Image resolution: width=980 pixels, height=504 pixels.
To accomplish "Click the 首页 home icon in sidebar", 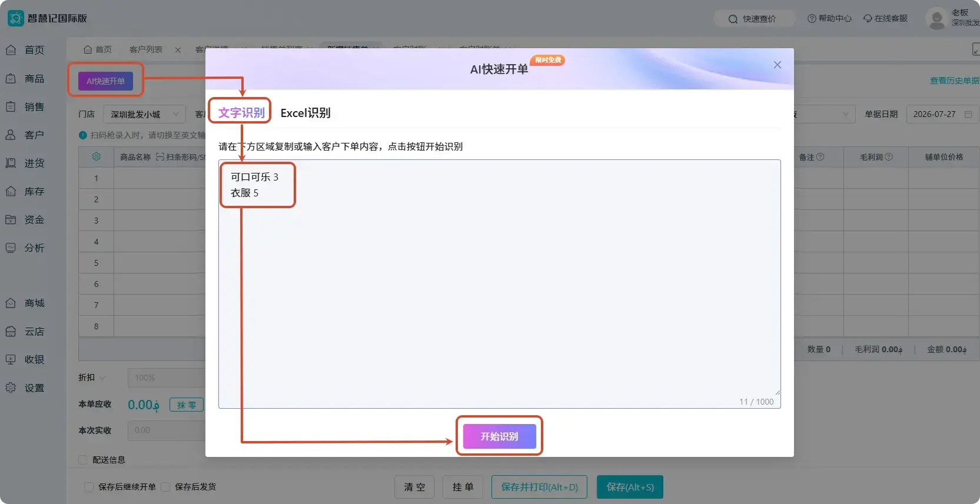I will [11, 50].
